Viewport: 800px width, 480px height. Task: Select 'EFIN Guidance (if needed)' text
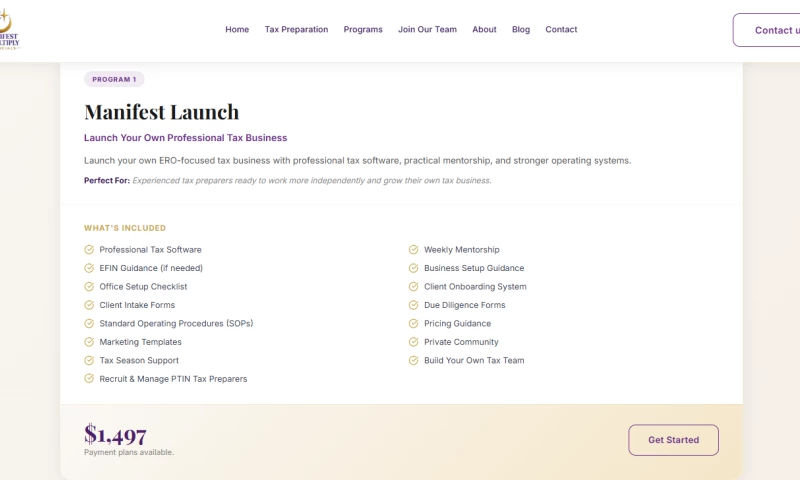click(x=151, y=268)
